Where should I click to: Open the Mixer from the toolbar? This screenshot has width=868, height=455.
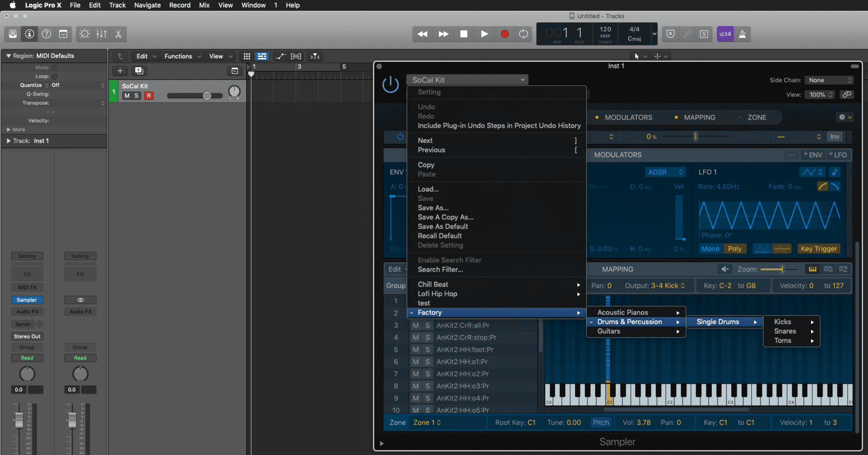click(101, 34)
